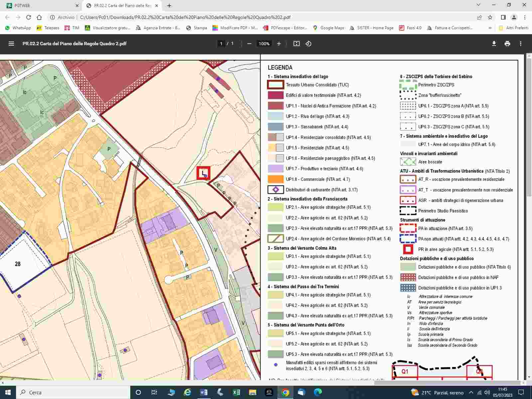The image size is (532, 399).
Task: Open PDF viewer more actions menu
Action: [x=521, y=44]
